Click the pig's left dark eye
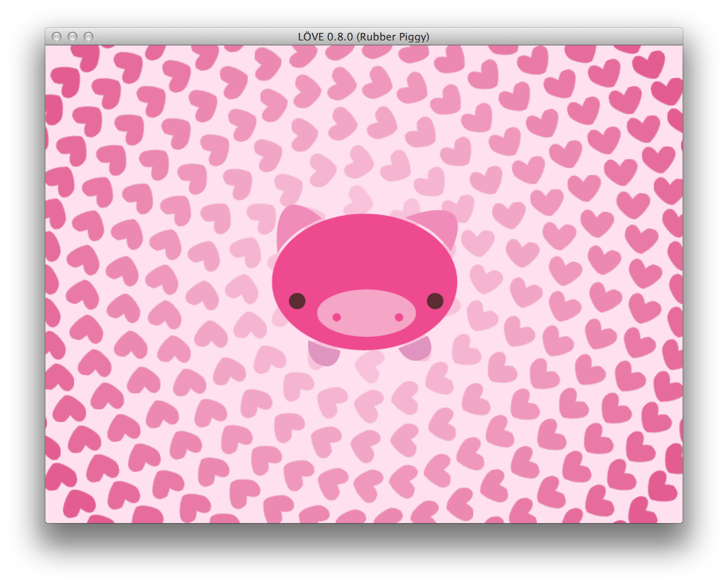Viewport: 728px width, 586px height. [x=297, y=301]
